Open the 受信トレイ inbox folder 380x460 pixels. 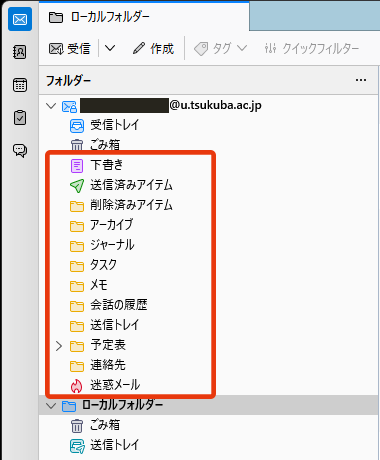(x=209, y=126)
